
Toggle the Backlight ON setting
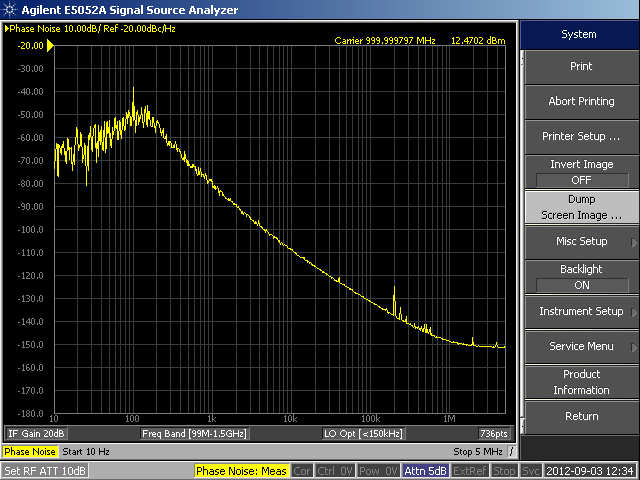point(580,277)
